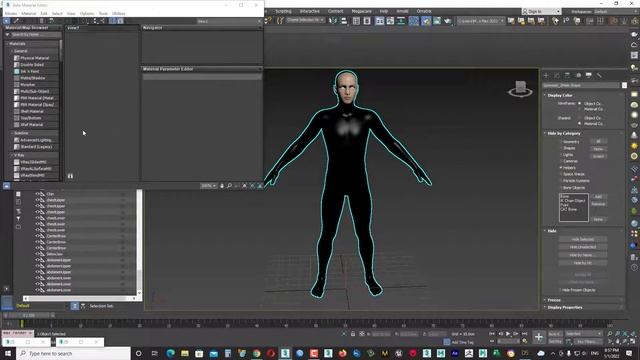640x360 pixels.
Task: Click the Align tool in main toolbar
Action: click(x=344, y=20)
